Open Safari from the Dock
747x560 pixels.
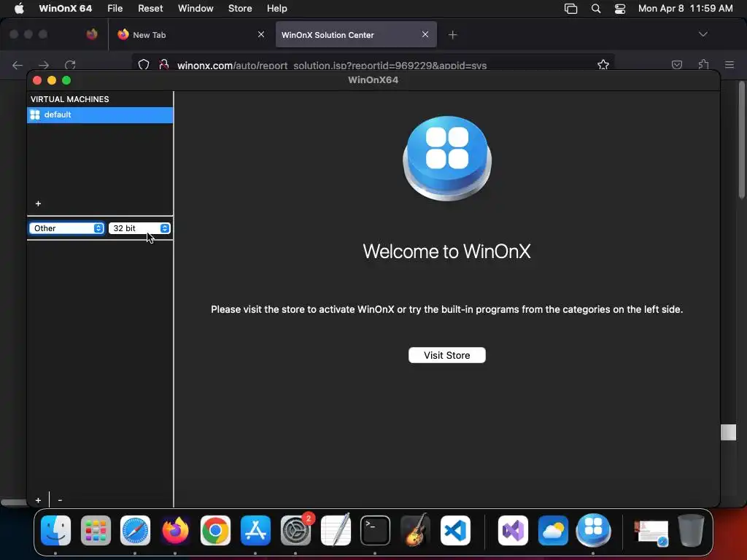[x=135, y=531]
